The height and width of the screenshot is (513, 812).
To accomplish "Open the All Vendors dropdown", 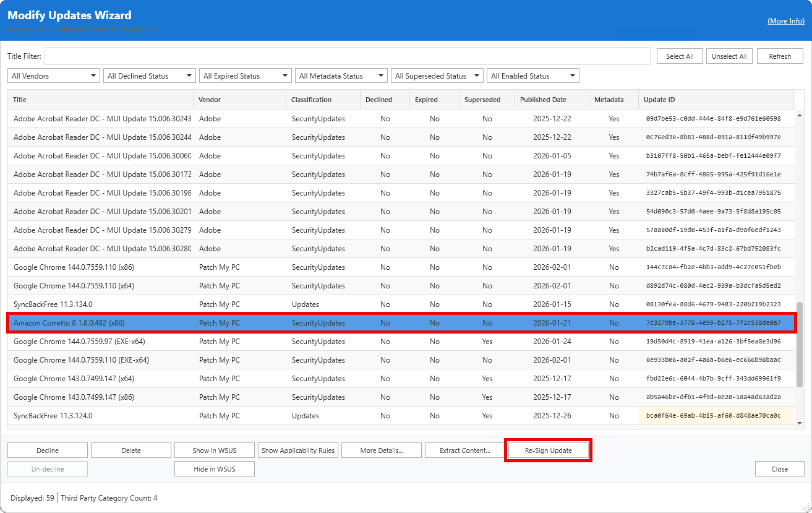I will coord(53,76).
